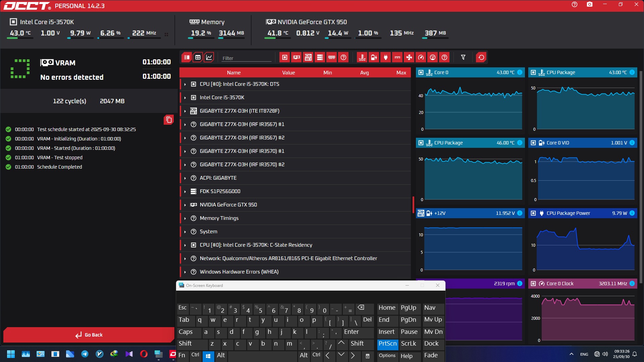The image size is (644, 362).
Task: Take a screenshot with camera icon
Action: point(589,5)
